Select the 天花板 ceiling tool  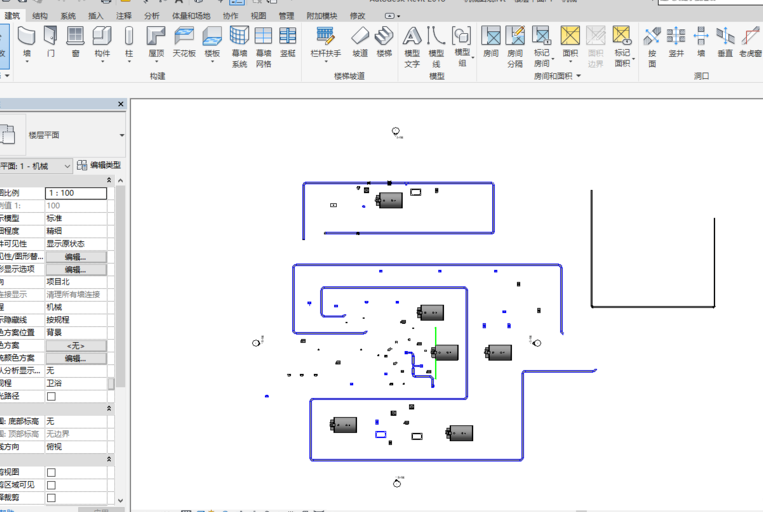click(x=184, y=42)
